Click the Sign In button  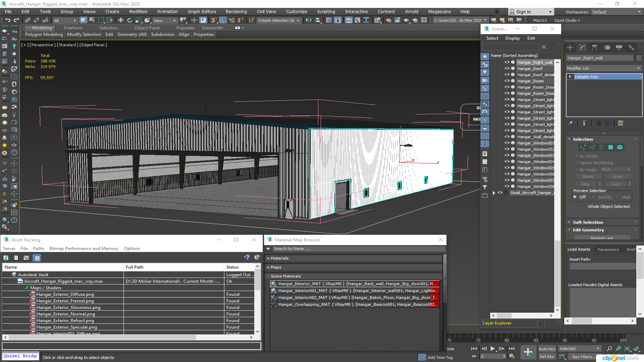tap(530, 12)
